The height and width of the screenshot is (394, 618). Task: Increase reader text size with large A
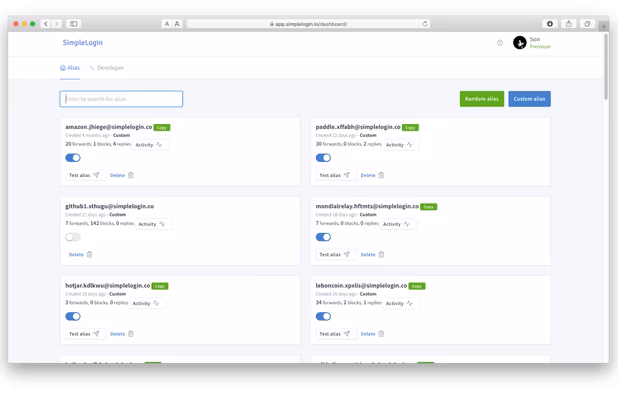point(177,24)
